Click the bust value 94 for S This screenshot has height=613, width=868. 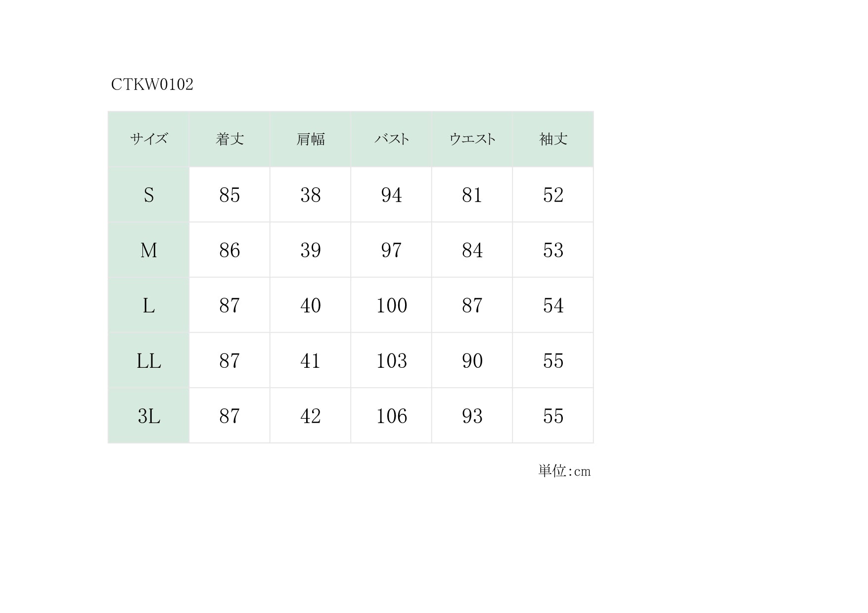391,195
